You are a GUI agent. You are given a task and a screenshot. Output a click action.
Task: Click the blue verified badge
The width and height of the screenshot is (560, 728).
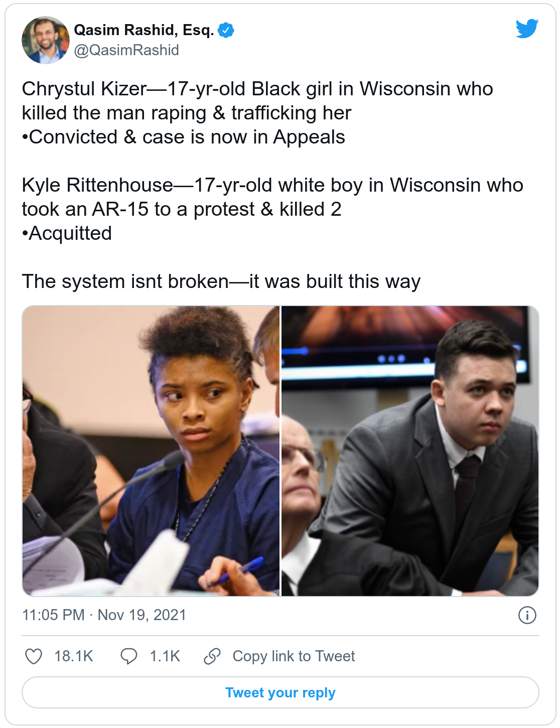point(226,30)
